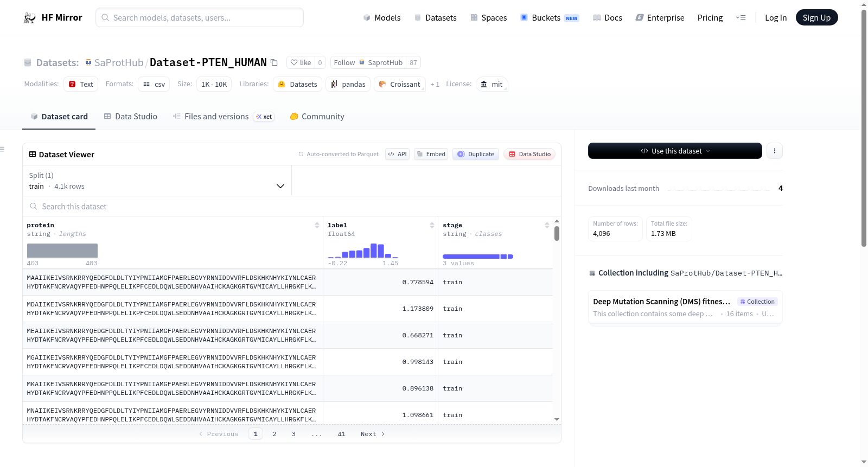Viewport: 868px width, 467px height.
Task: Expand the Split train dropdown
Action: pyautogui.click(x=157, y=181)
